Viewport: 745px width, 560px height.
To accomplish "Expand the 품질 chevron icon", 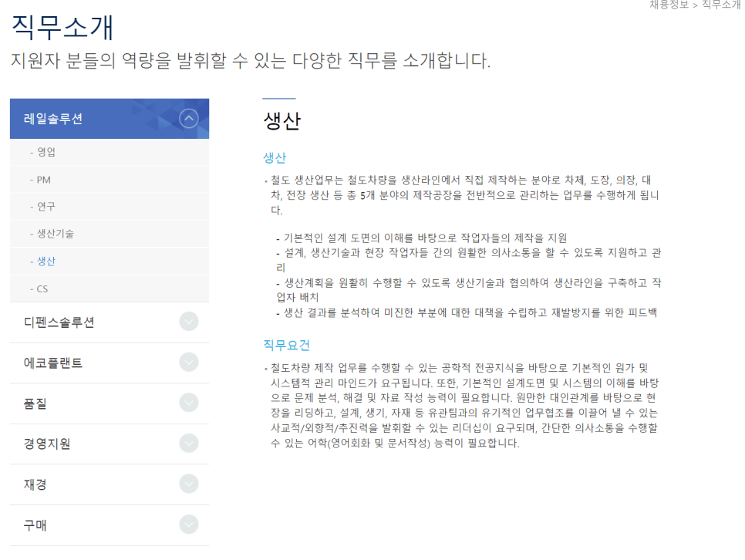I will click(x=188, y=403).
